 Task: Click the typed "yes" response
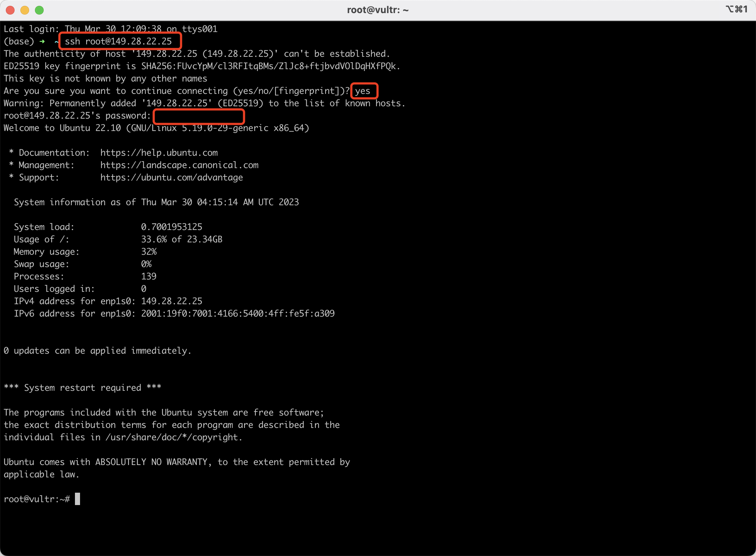363,91
